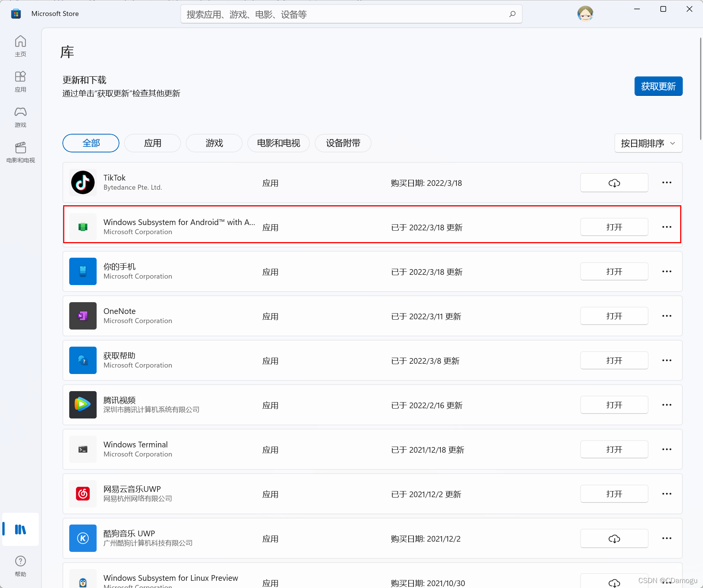Image resolution: width=703 pixels, height=588 pixels.
Task: Select the 电影和电视 filter tab
Action: (278, 143)
